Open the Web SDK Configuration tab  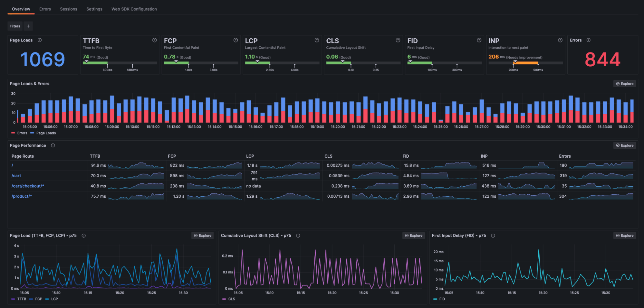pos(134,9)
